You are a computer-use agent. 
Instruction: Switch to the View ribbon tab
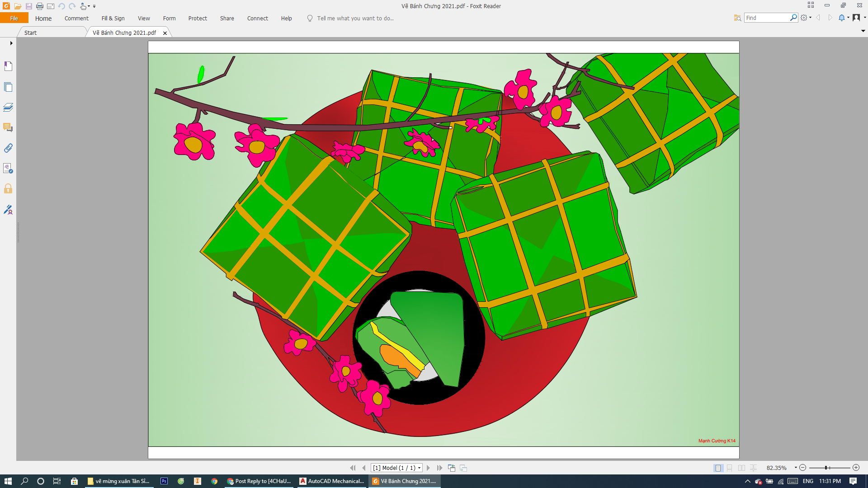point(144,18)
